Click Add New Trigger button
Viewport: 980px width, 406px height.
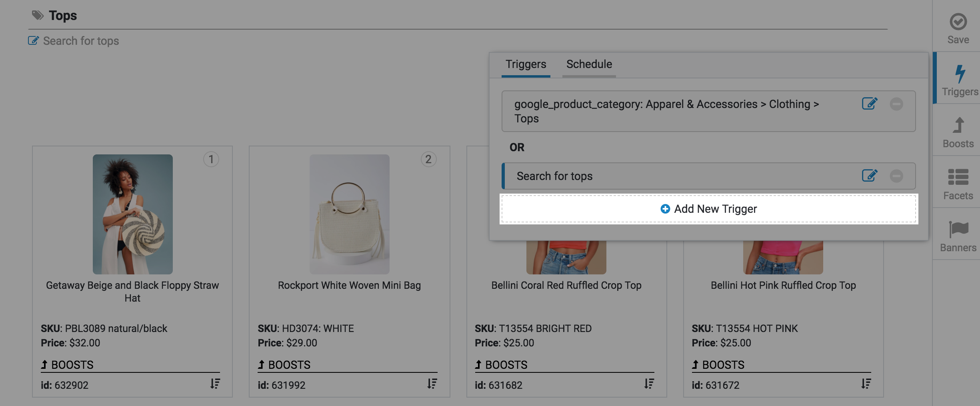(708, 209)
